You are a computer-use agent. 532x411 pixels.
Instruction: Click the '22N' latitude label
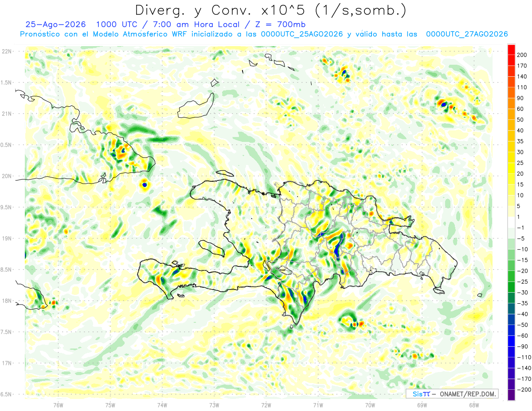[7, 51]
